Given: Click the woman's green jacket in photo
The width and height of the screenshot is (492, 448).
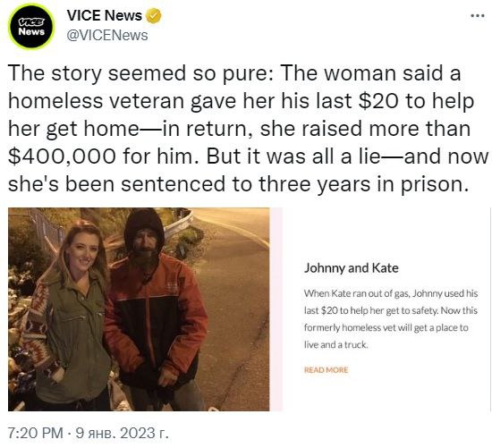Looking at the screenshot, I should pos(77,339).
